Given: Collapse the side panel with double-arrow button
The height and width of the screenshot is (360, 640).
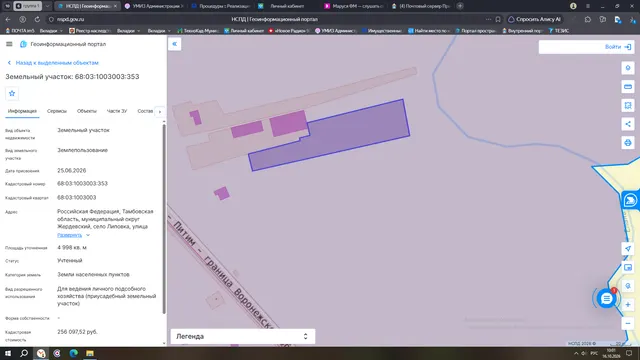Looking at the screenshot, I should pos(175,44).
